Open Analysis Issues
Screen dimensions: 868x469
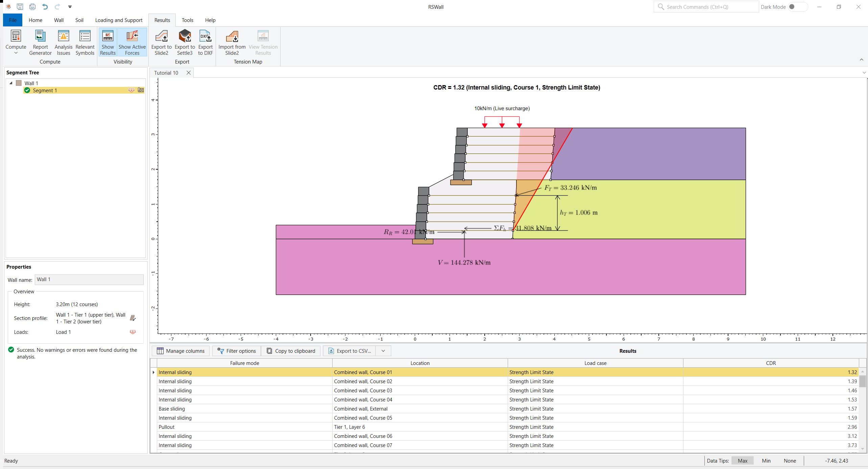[x=64, y=43]
